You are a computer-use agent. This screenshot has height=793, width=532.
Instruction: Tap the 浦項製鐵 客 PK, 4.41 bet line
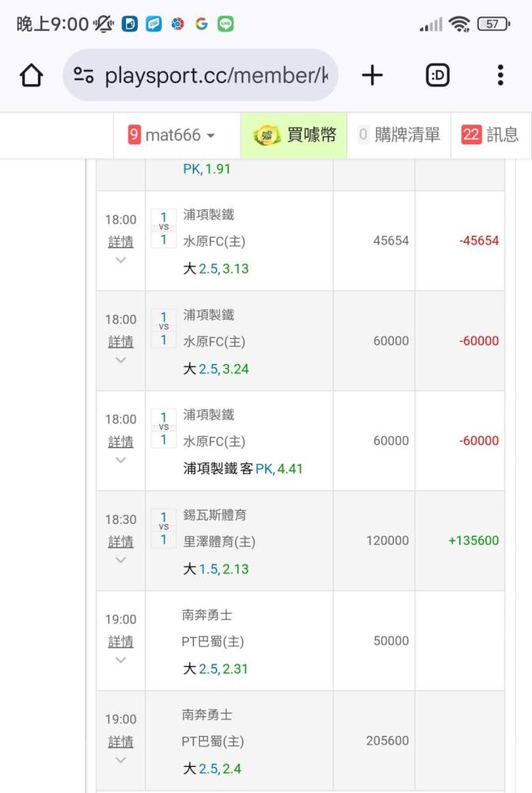point(243,469)
